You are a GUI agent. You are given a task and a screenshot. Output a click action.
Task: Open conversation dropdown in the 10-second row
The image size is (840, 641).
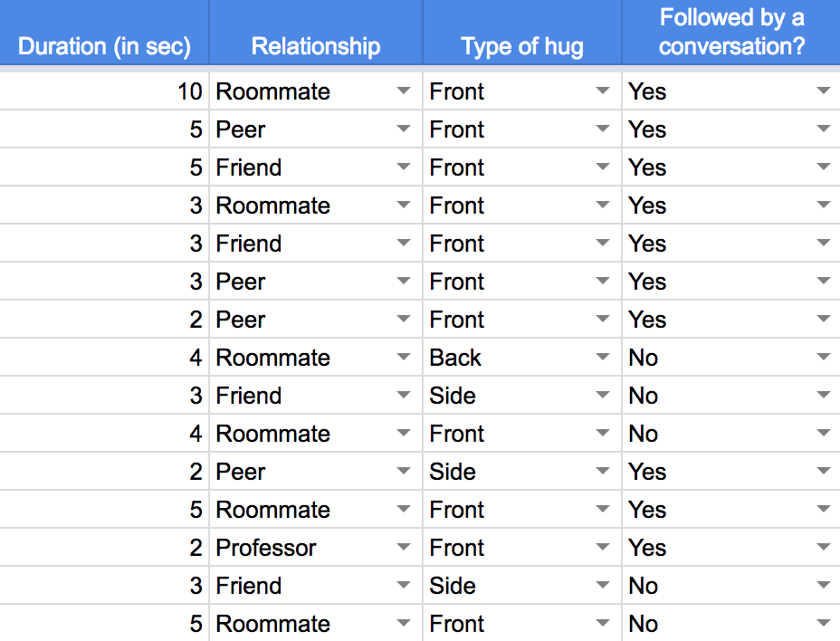(x=824, y=91)
